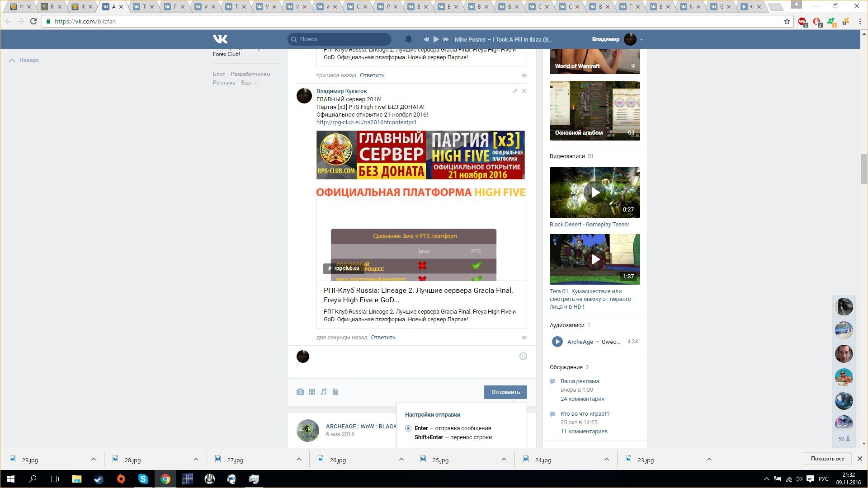Open the rpg-club.eu contest link
Image resolution: width=868 pixels, height=488 pixels.
point(366,122)
